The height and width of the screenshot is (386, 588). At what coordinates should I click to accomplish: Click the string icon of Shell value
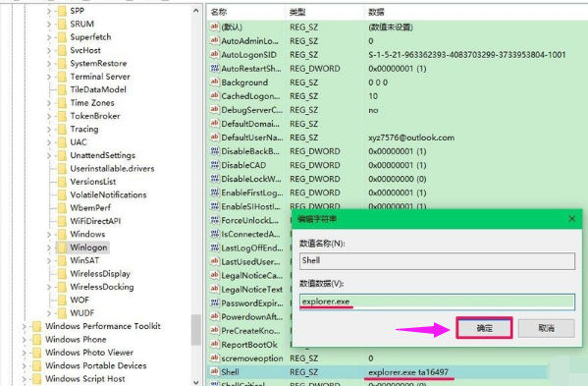[x=215, y=371]
